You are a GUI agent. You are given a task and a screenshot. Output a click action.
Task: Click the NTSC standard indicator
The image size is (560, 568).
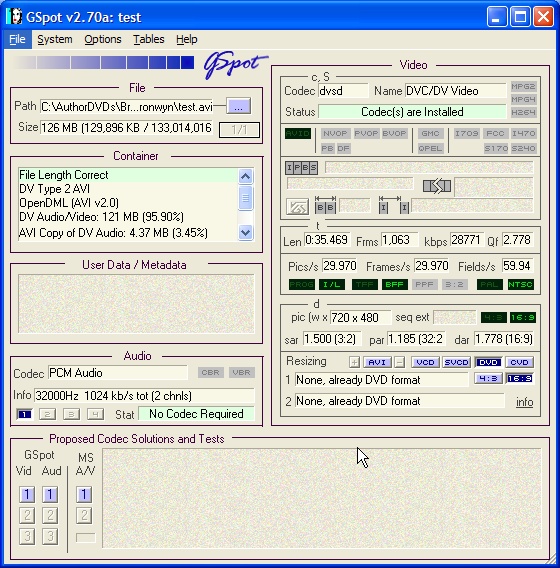520,284
